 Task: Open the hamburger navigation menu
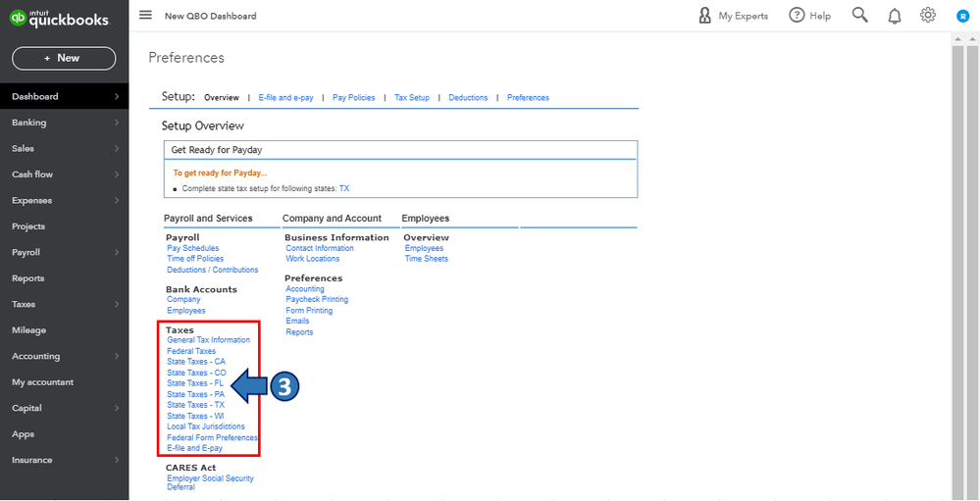pos(145,15)
